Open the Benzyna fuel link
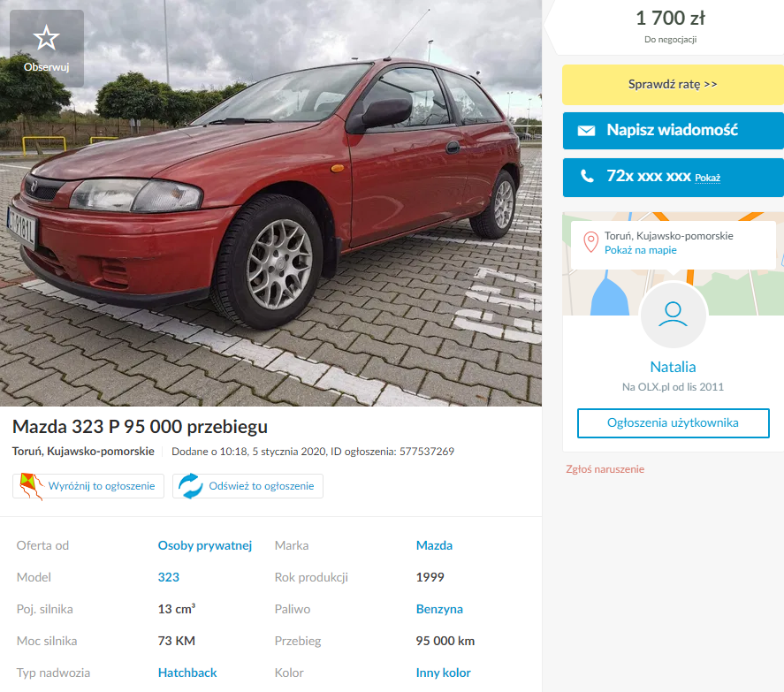Screen dimensions: 784x692 pyautogui.click(x=439, y=609)
